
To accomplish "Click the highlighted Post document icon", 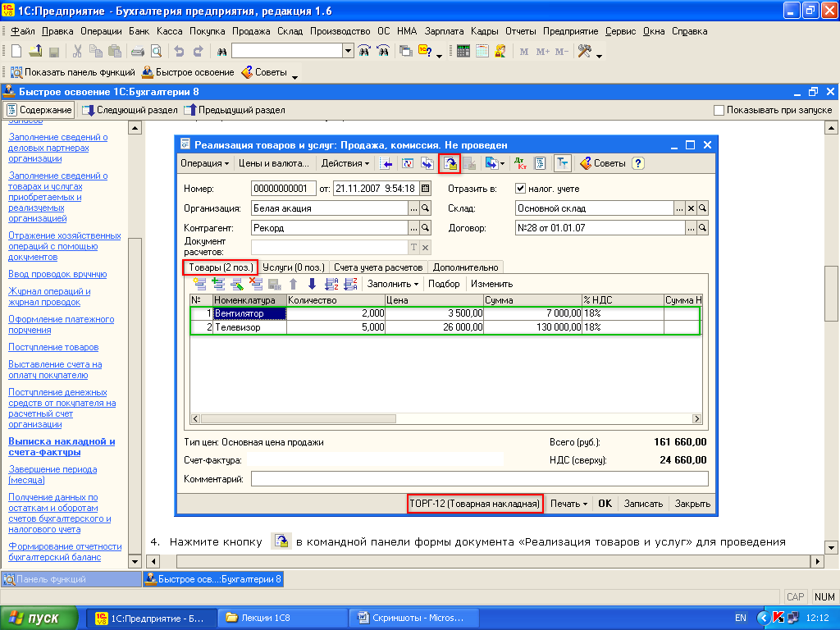I will pos(450,163).
